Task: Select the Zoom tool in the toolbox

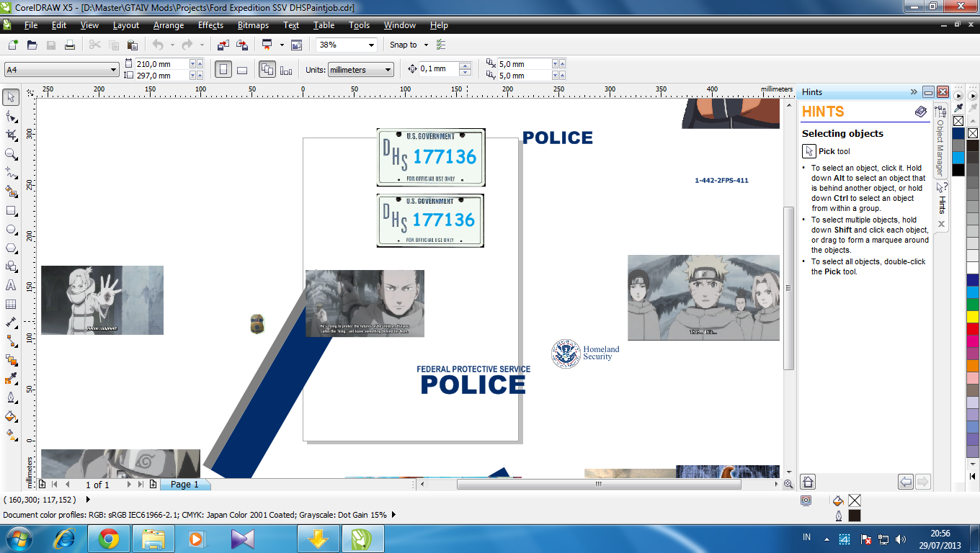Action: (11, 153)
